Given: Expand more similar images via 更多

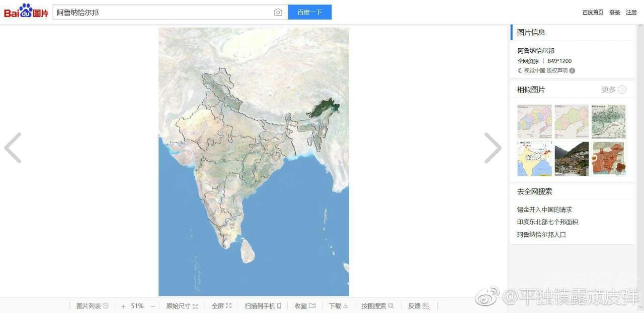Looking at the screenshot, I should [x=613, y=90].
